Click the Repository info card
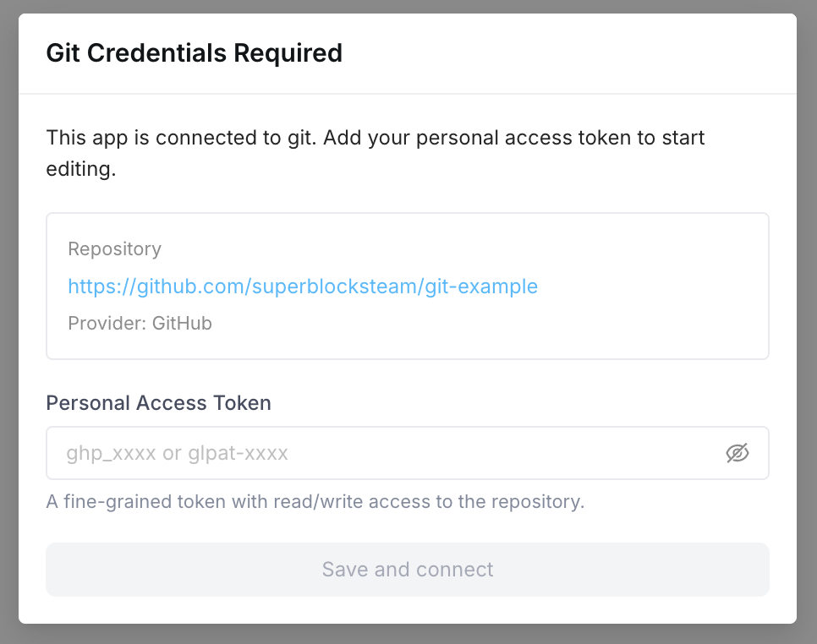Screen dimensions: 817x644 pyautogui.click(x=408, y=286)
